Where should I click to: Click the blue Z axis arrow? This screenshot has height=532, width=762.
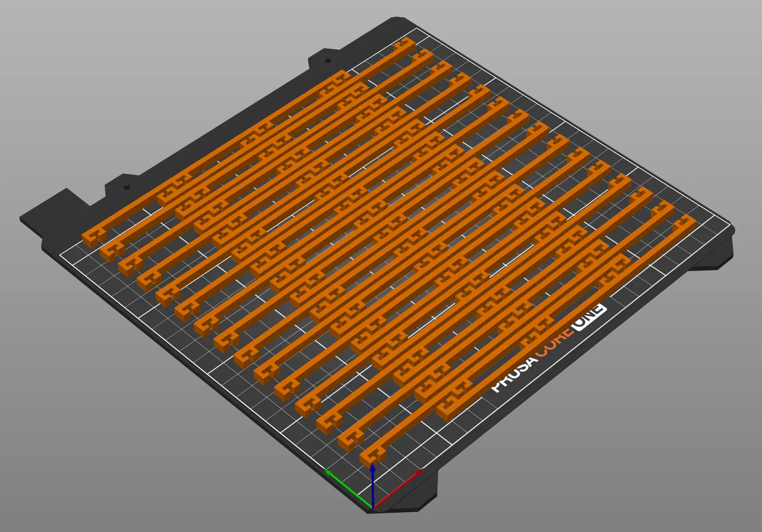(x=372, y=486)
